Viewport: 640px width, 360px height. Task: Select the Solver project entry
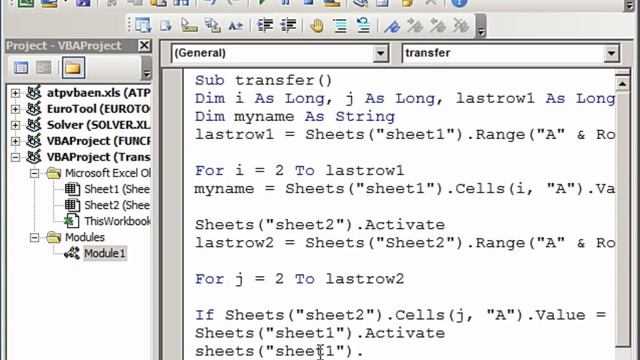coord(98,125)
